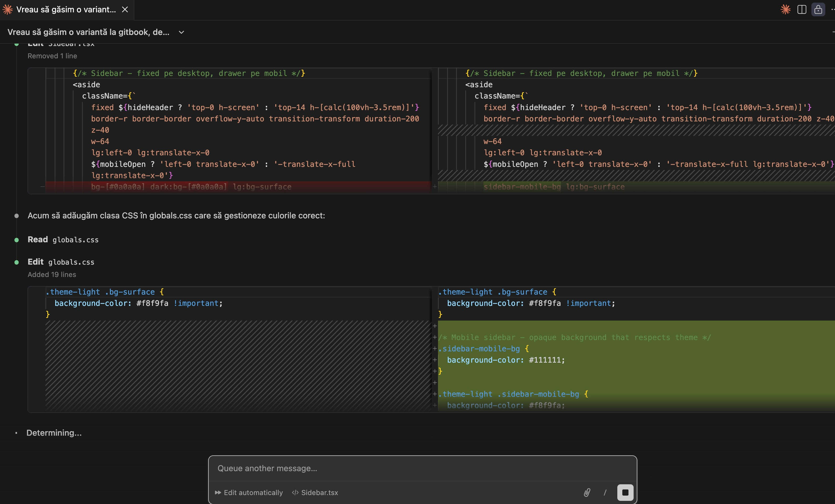Close the 'Vreau să găsim o variant...' tab
Screen dimensions: 835x504
tap(125, 9)
